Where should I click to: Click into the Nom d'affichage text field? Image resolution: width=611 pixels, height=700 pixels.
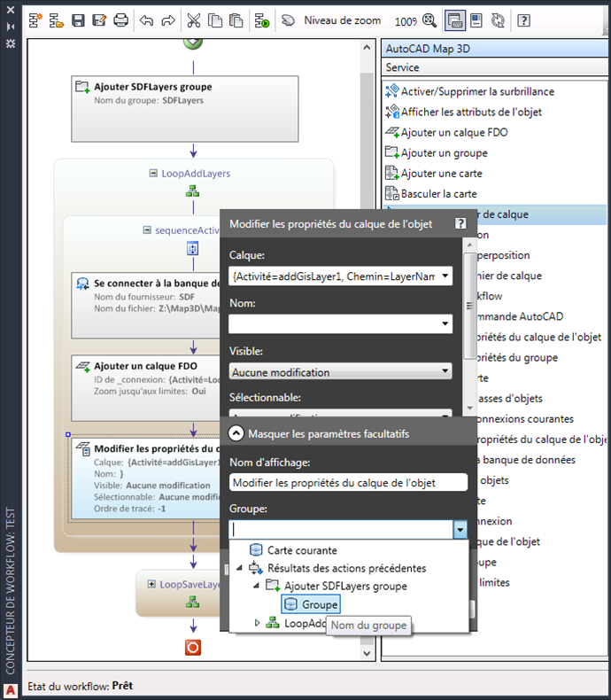tap(348, 483)
